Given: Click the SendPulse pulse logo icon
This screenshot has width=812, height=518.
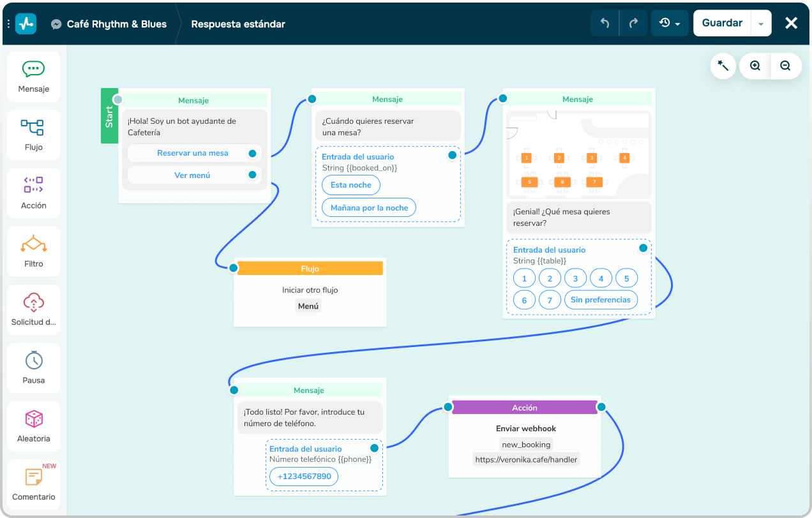Looking at the screenshot, I should click(26, 24).
